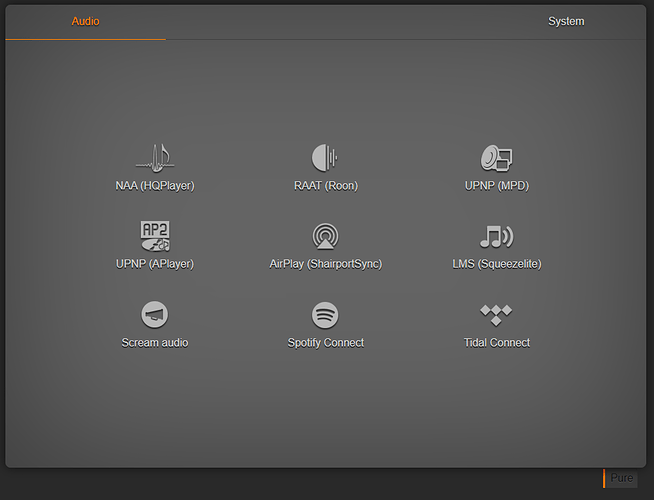654x500 pixels.
Task: Click the "LMS (Squeezelite)" label
Action: (x=497, y=264)
